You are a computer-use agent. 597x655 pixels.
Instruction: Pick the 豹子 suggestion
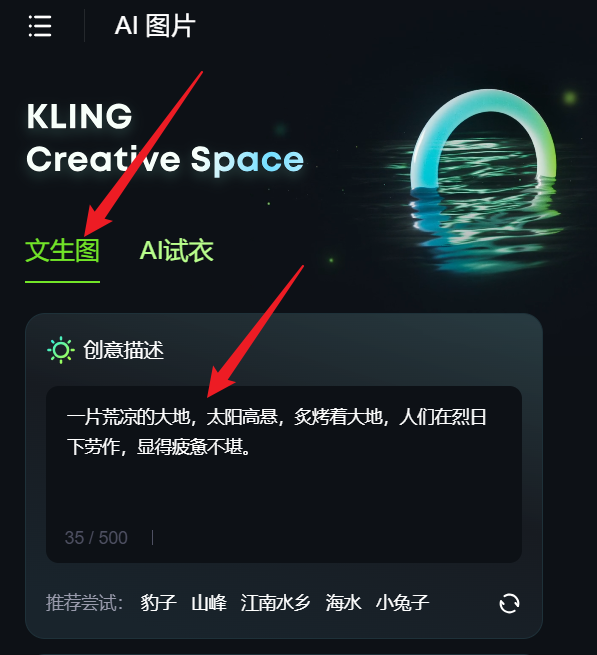coord(158,603)
